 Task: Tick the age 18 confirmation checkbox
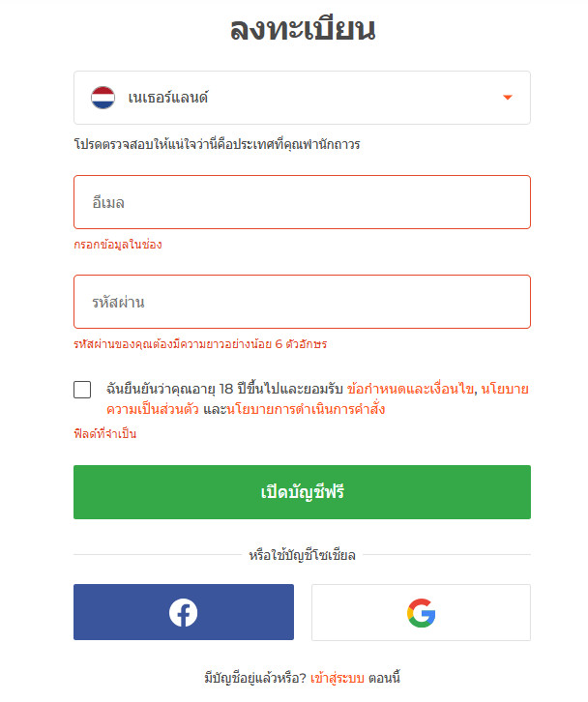pyautogui.click(x=82, y=390)
